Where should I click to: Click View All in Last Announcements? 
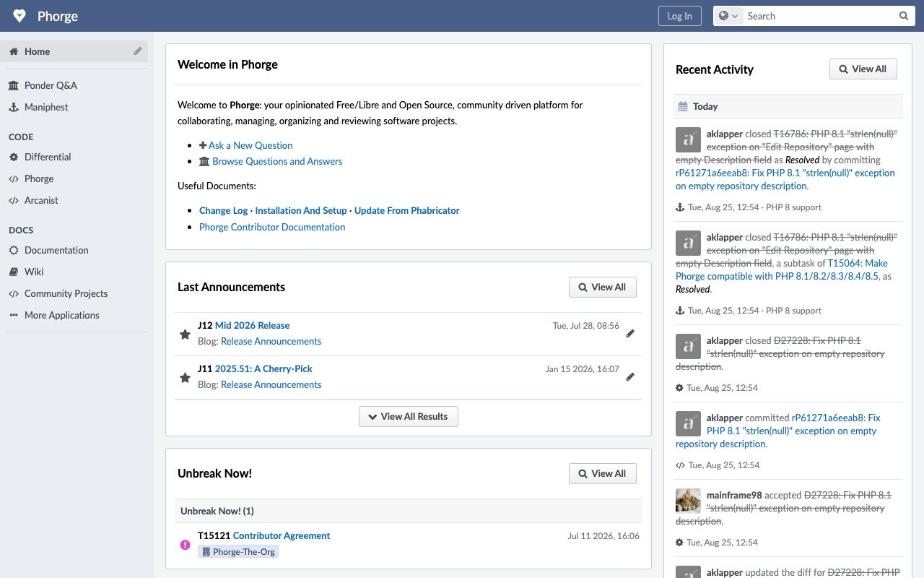pyautogui.click(x=602, y=287)
